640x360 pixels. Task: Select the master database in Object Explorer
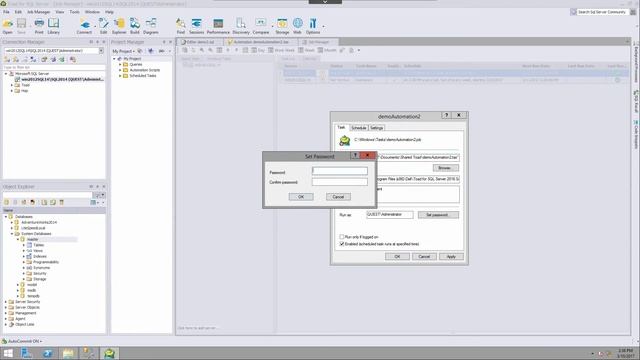(x=32, y=239)
